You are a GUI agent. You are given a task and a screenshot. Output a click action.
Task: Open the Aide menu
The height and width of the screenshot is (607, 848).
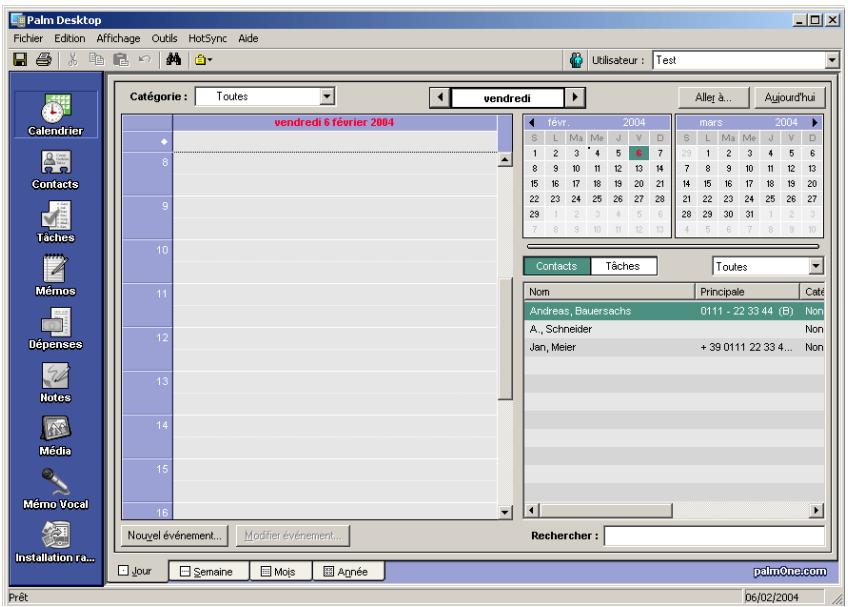tap(248, 38)
